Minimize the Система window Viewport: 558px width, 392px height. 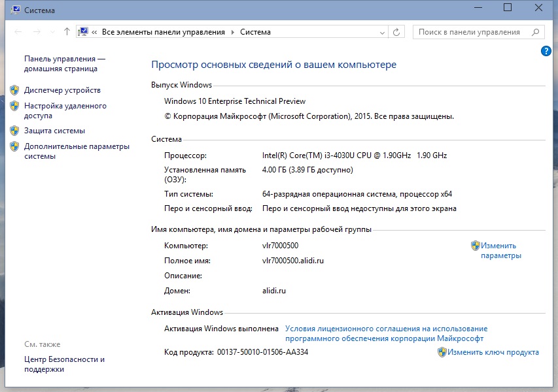coord(478,8)
